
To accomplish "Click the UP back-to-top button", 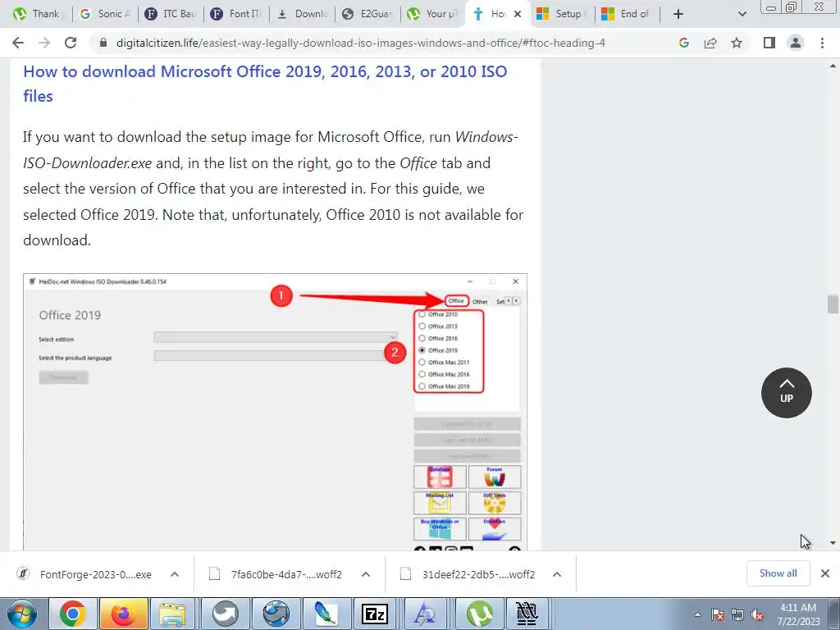I will click(x=786, y=393).
